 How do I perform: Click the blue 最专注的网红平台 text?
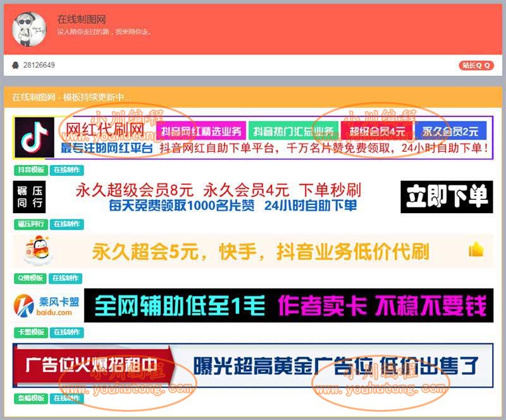pyautogui.click(x=107, y=148)
